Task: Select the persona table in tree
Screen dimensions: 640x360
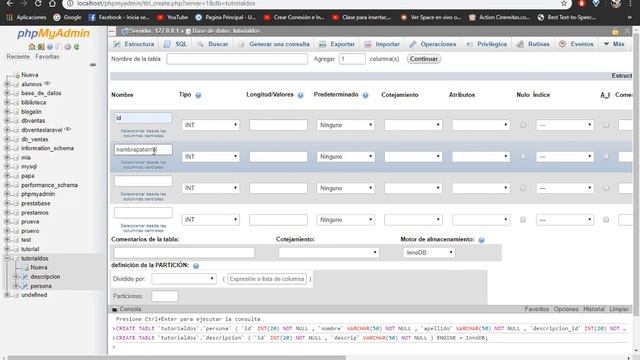Action: pyautogui.click(x=41, y=286)
